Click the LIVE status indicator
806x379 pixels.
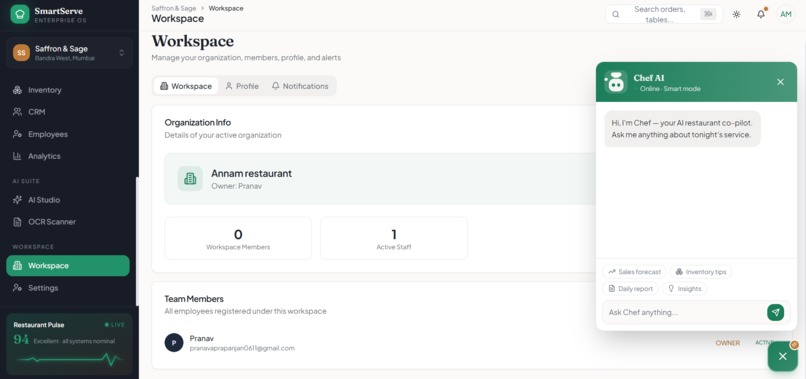pos(115,325)
